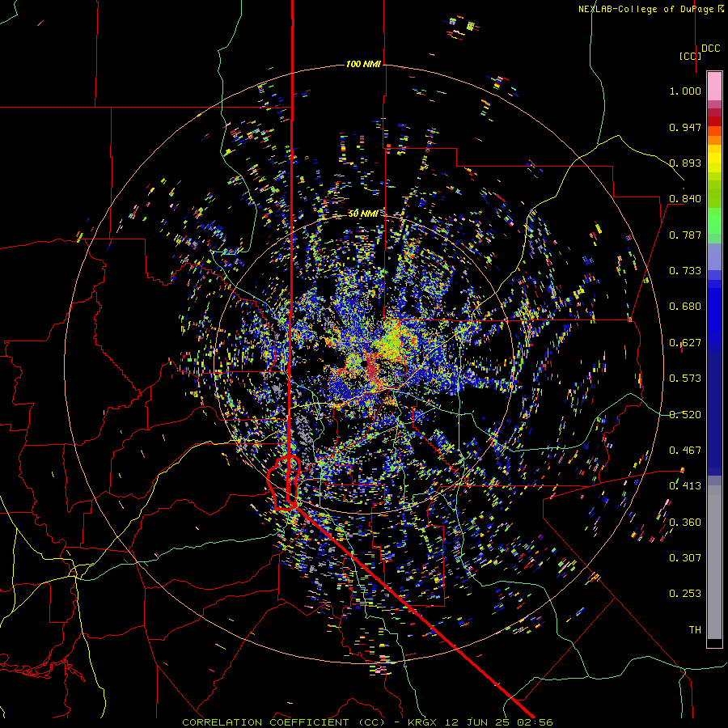Click the NEXLAB-College of DuPage label
The height and width of the screenshot is (728, 728).
tap(645, 9)
